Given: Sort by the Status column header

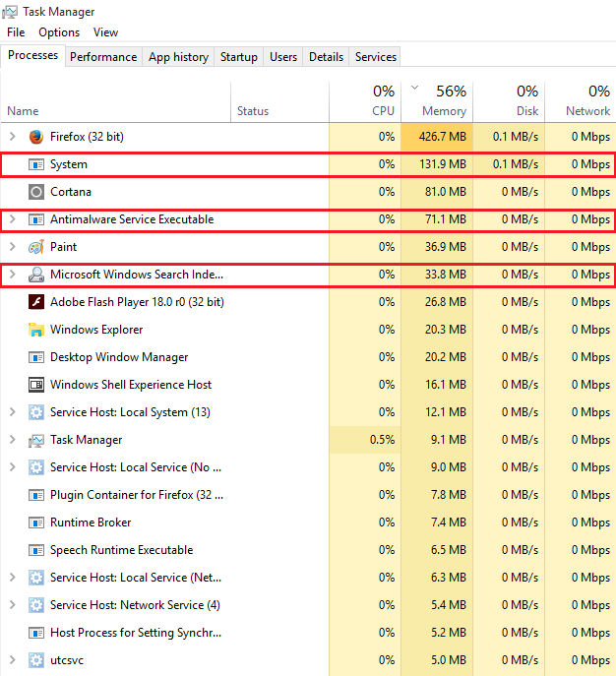Looking at the screenshot, I should point(279,102).
